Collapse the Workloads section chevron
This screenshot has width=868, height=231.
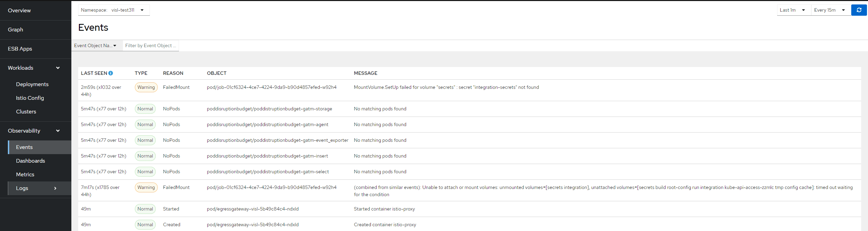(x=58, y=68)
